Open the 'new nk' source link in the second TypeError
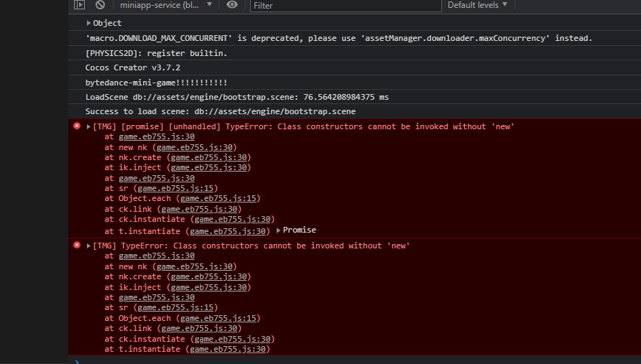641x364 pixels. point(195,266)
